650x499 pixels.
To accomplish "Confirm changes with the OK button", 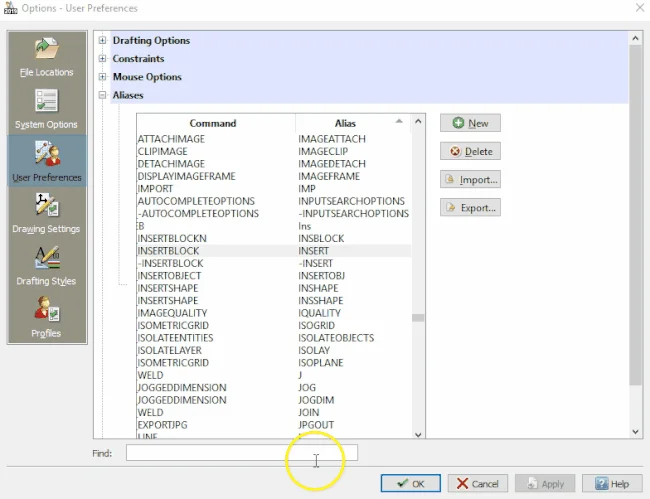I will 410,484.
